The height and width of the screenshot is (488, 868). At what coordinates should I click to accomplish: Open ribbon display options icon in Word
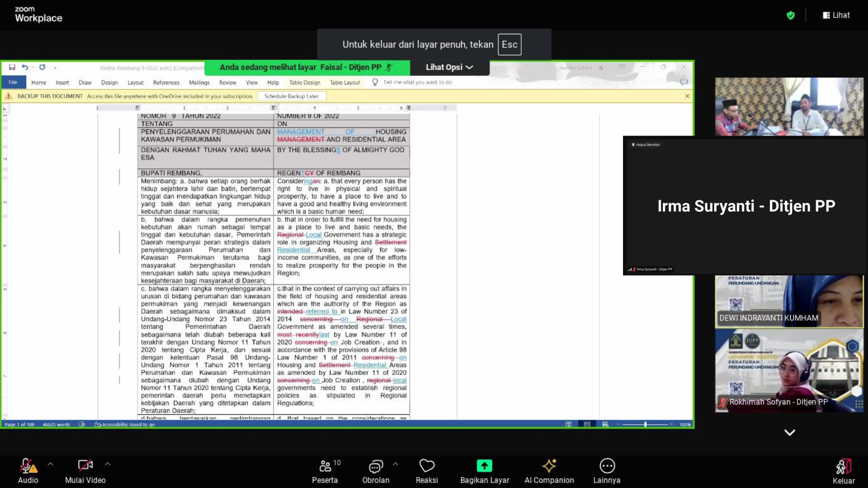[x=622, y=67]
